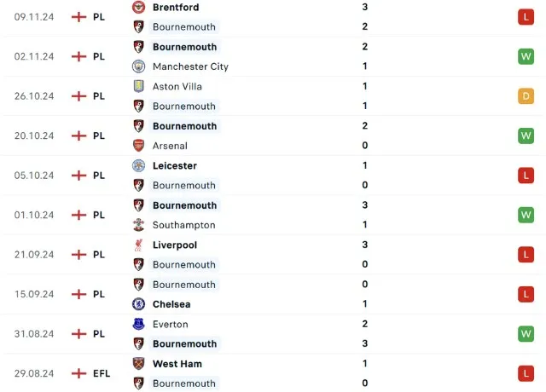Open the Liverpool team link
The width and height of the screenshot is (546, 392).
click(175, 245)
